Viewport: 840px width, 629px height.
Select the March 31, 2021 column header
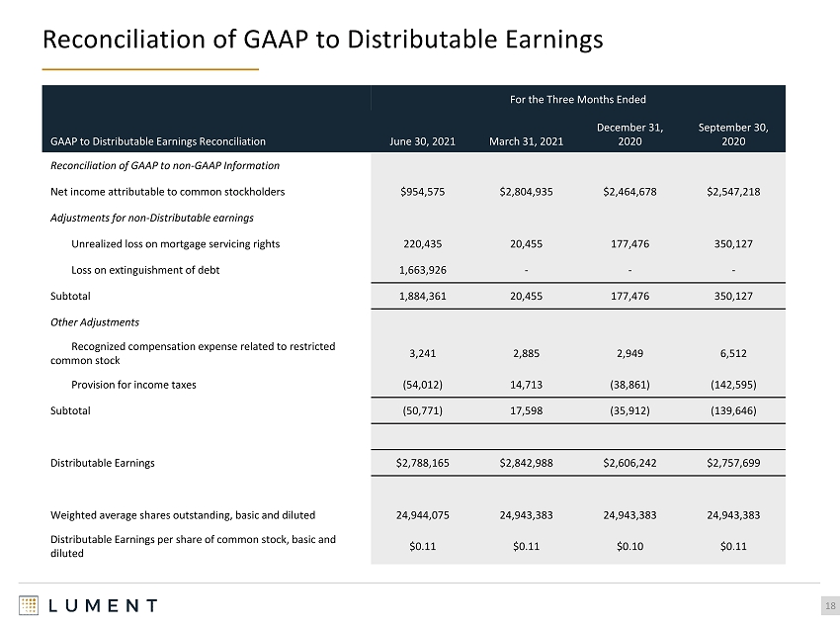coord(526,141)
